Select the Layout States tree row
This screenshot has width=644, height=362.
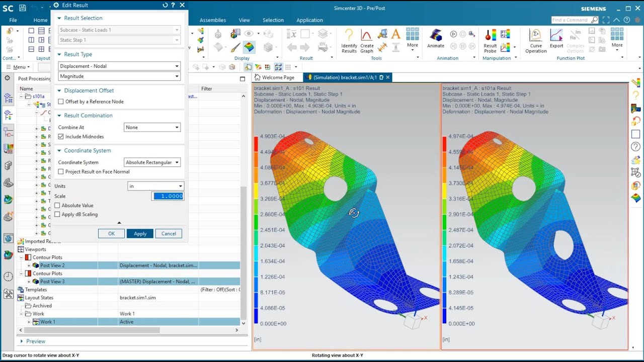pos(128,298)
